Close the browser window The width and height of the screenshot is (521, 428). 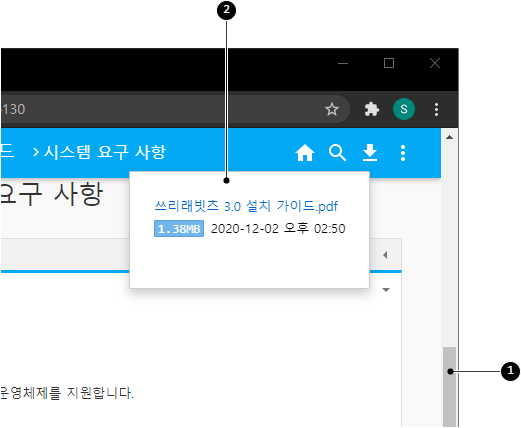435,63
